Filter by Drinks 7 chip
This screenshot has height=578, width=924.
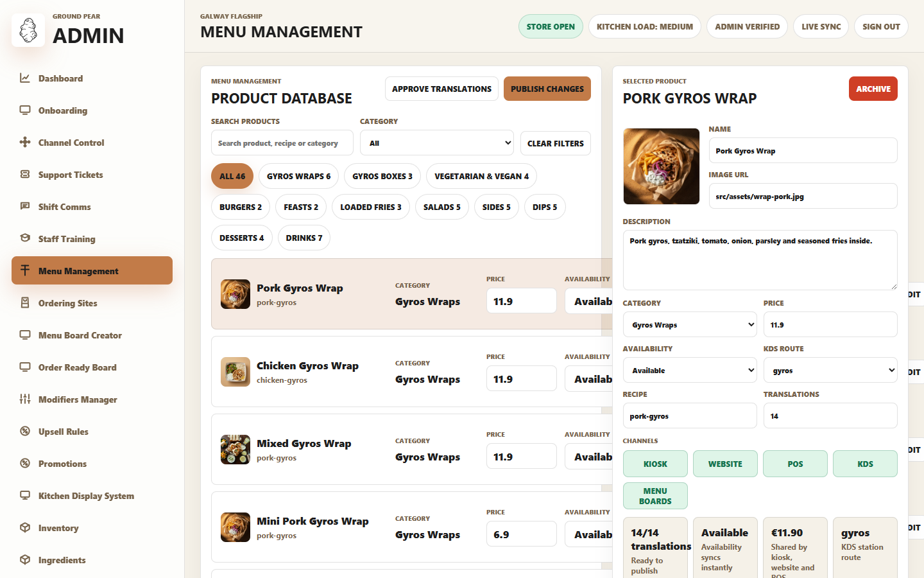(304, 238)
